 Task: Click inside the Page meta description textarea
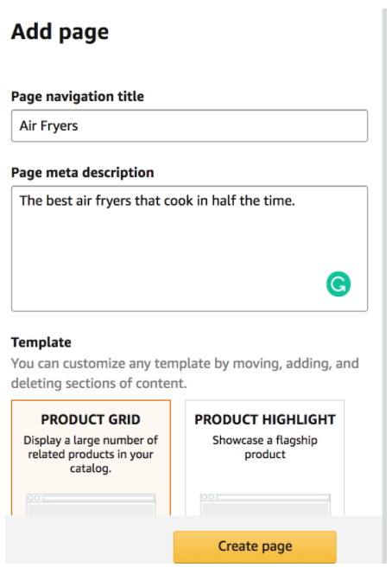point(189,249)
